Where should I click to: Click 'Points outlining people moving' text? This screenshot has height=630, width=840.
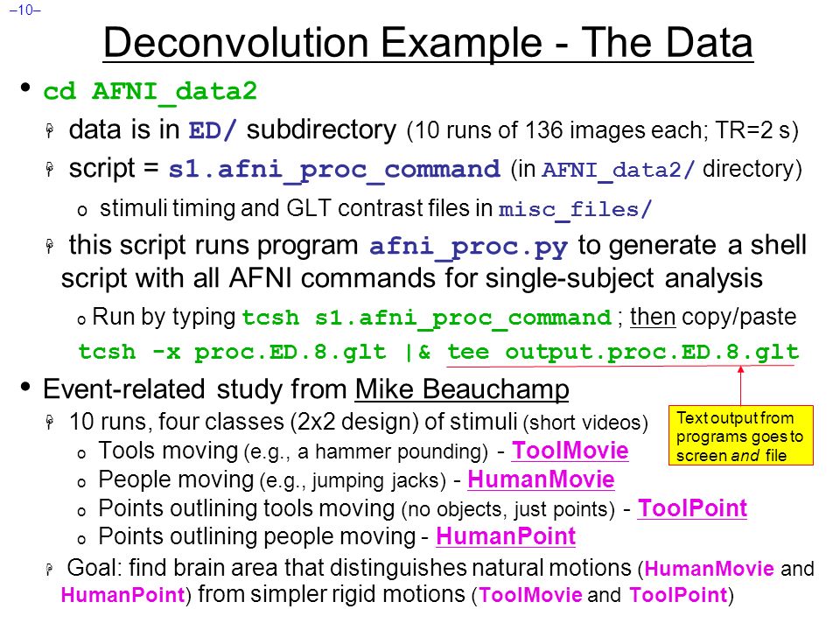pyautogui.click(x=257, y=536)
